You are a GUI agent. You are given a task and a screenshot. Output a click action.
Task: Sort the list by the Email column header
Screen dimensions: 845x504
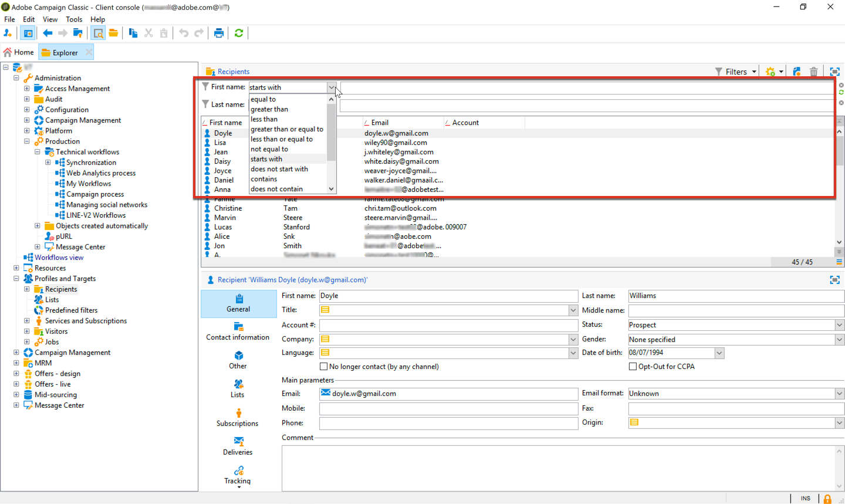[403, 123]
